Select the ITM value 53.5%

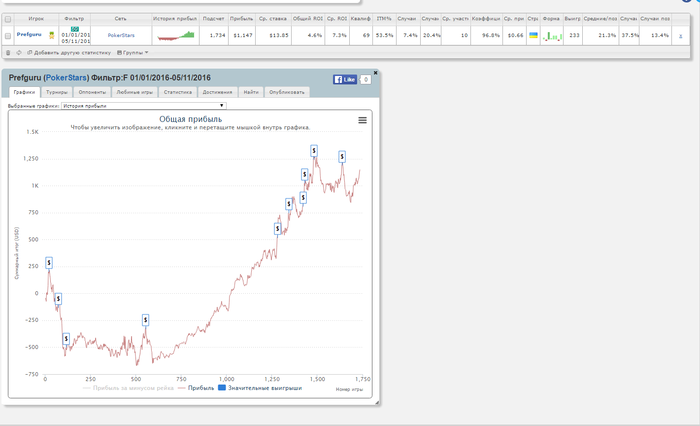pos(384,35)
